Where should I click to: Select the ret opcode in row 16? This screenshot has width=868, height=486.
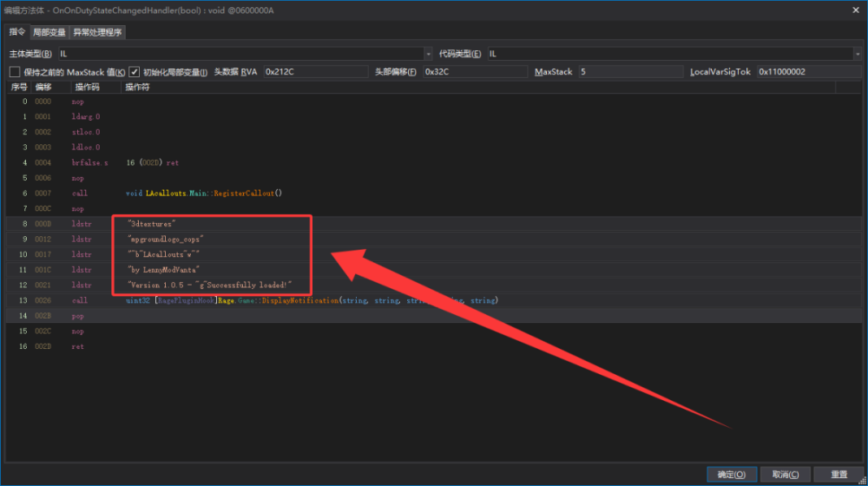point(77,346)
